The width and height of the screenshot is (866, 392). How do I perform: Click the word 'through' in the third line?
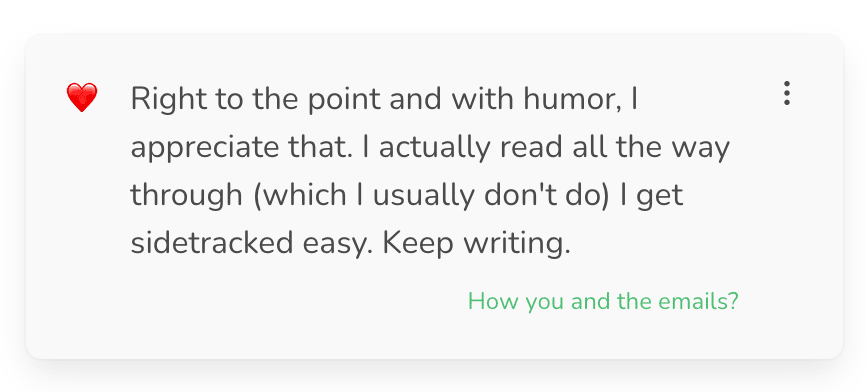click(x=187, y=197)
